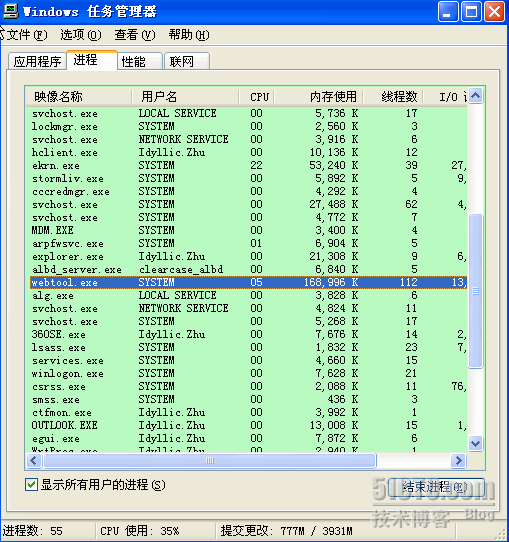Select the alg.exe process row
The width and height of the screenshot is (509, 542).
pos(248,296)
